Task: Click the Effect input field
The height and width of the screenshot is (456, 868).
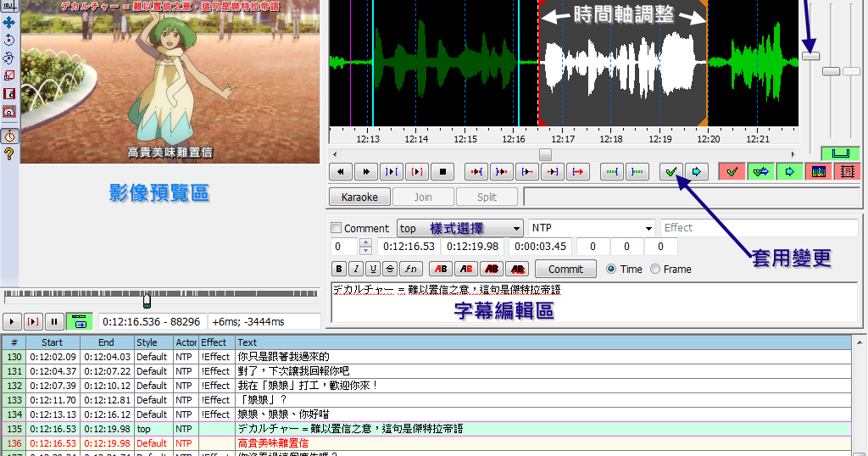Action: pos(759,228)
